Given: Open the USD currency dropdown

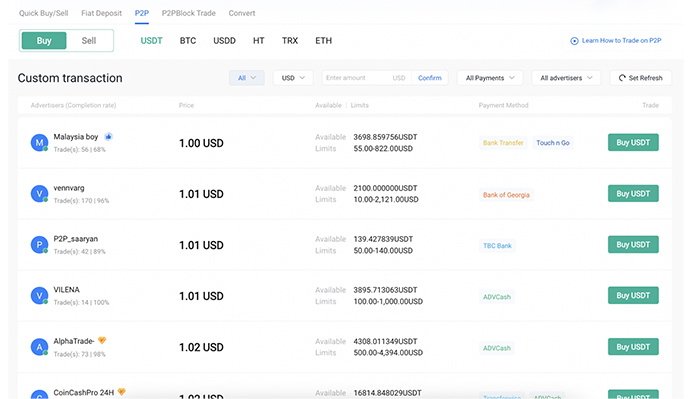Looking at the screenshot, I should pyautogui.click(x=293, y=78).
